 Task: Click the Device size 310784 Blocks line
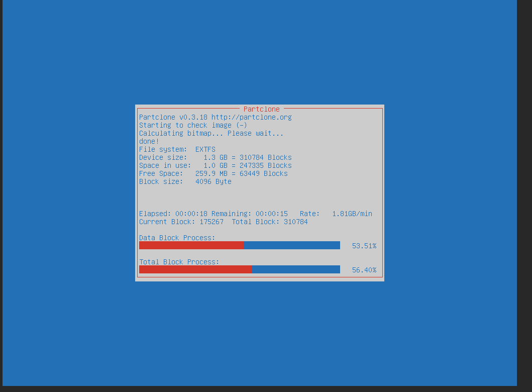coord(215,157)
